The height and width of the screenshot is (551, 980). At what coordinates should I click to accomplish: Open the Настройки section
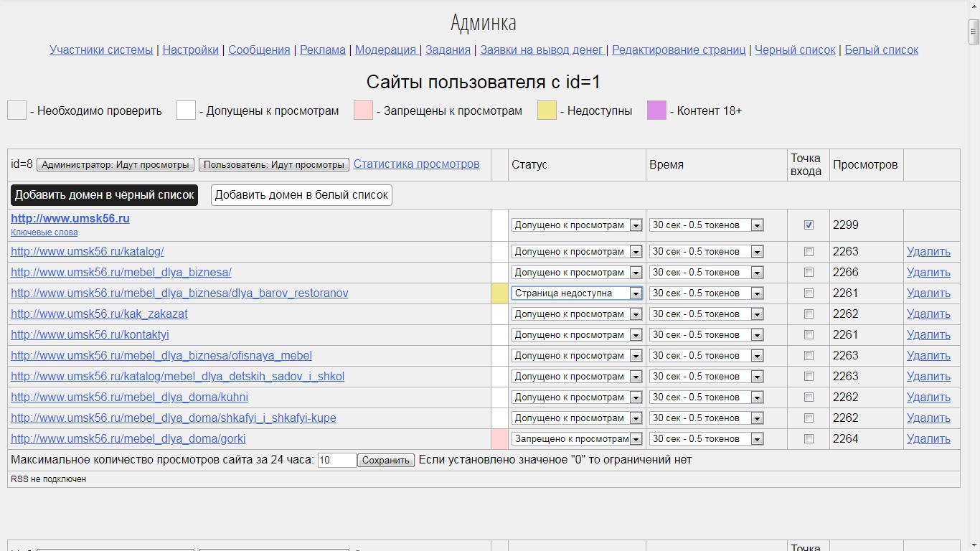point(191,50)
